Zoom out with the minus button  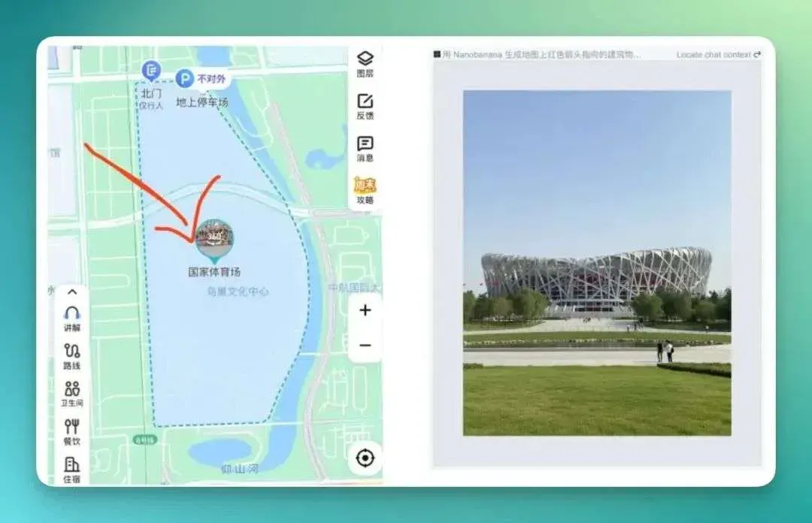(365, 346)
